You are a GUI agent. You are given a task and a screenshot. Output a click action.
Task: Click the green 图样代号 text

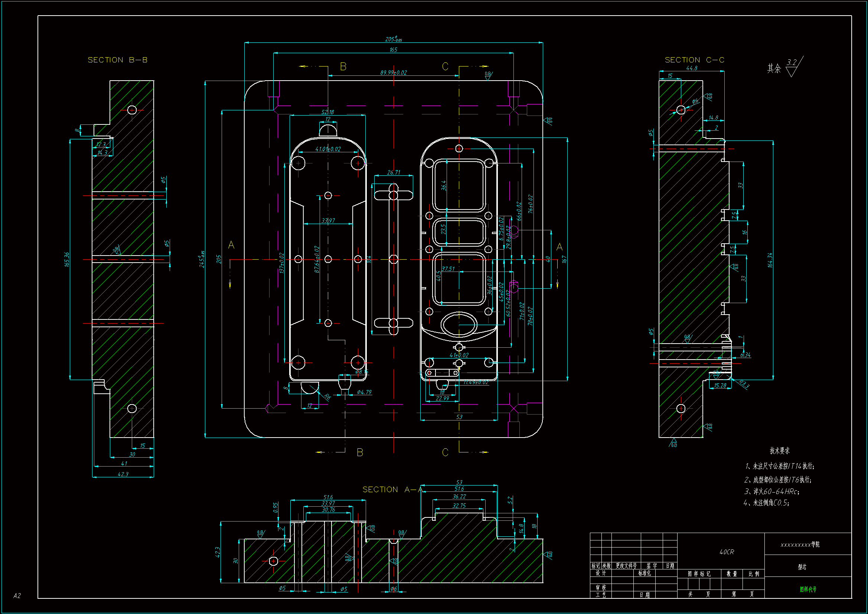pos(808,589)
